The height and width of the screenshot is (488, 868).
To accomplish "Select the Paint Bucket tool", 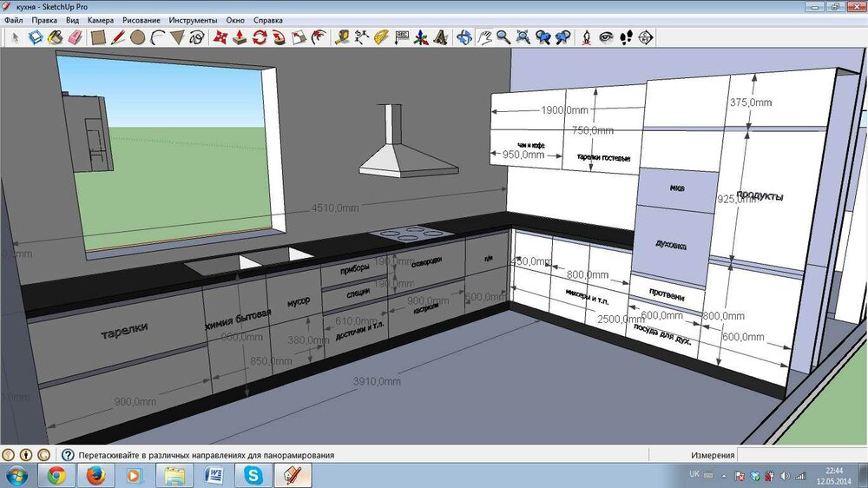I will click(55, 37).
